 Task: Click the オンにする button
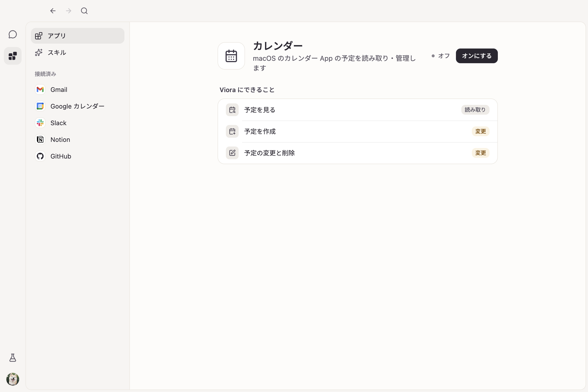click(x=477, y=56)
